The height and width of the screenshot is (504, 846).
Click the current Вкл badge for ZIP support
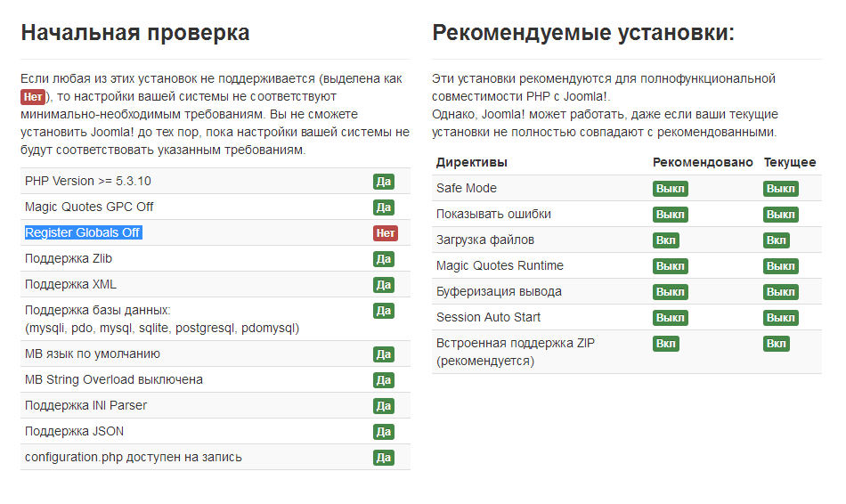(777, 344)
